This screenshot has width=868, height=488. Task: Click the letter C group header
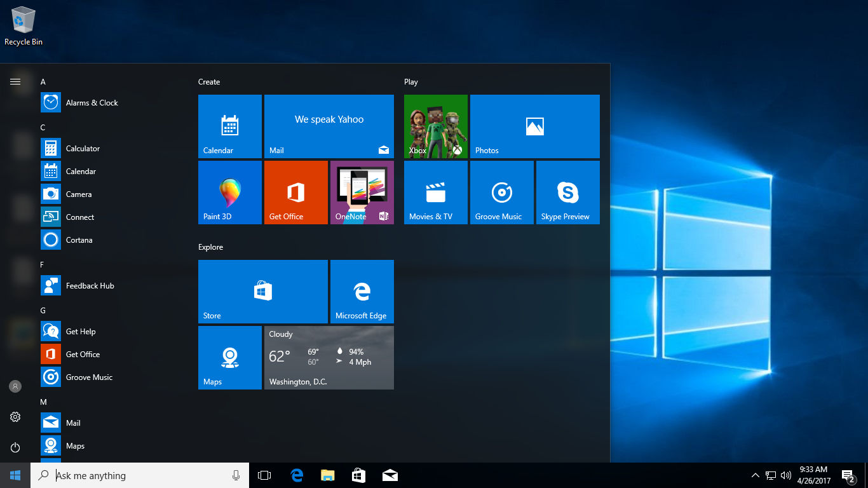[x=43, y=128]
